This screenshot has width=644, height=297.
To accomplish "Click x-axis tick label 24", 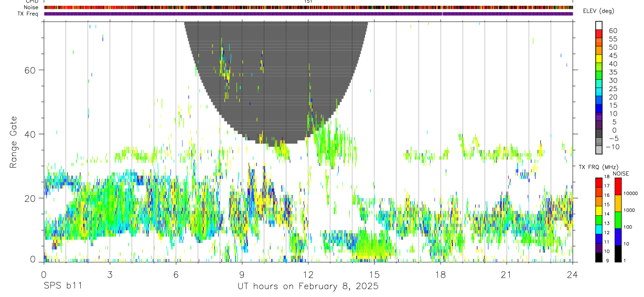I will coord(572,275).
